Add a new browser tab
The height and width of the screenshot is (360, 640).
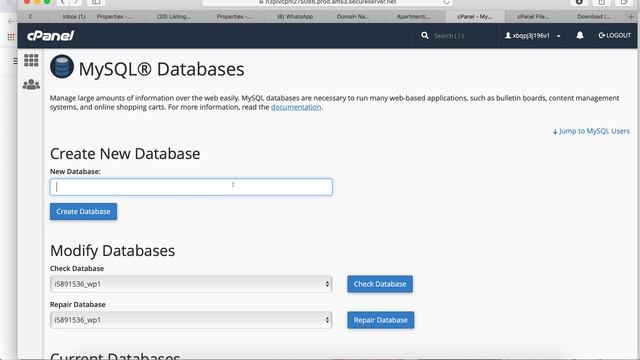[x=631, y=17]
